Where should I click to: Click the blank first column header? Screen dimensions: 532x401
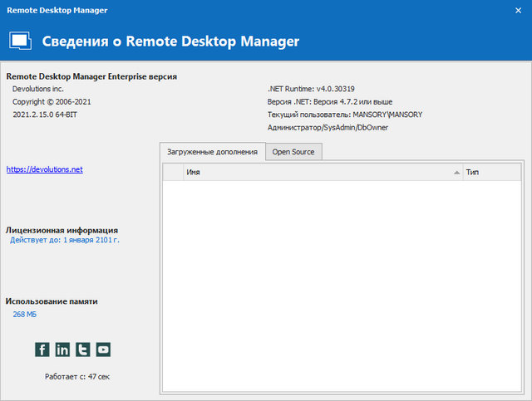point(172,172)
